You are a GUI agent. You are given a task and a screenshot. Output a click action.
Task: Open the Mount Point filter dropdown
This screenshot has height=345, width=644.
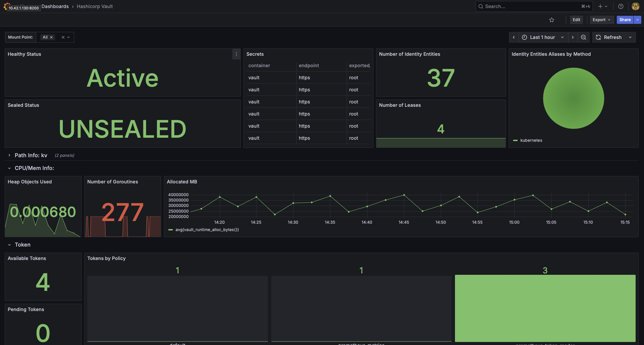pyautogui.click(x=69, y=37)
